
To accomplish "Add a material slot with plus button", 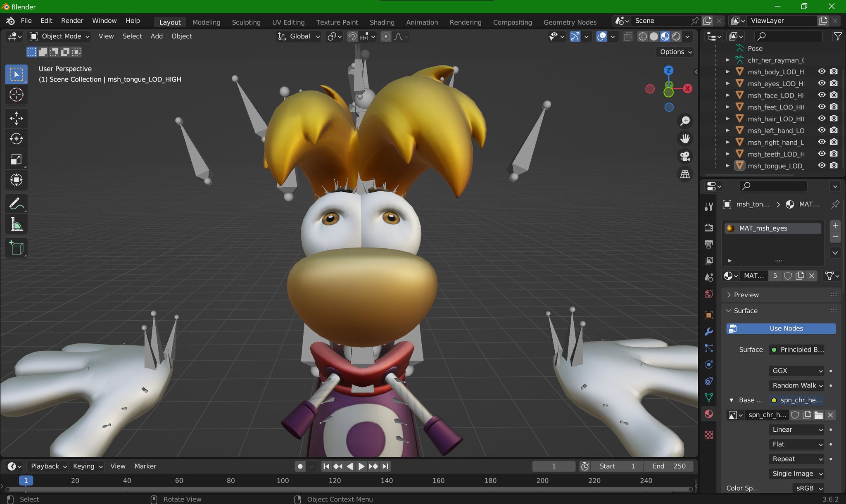I will (835, 225).
